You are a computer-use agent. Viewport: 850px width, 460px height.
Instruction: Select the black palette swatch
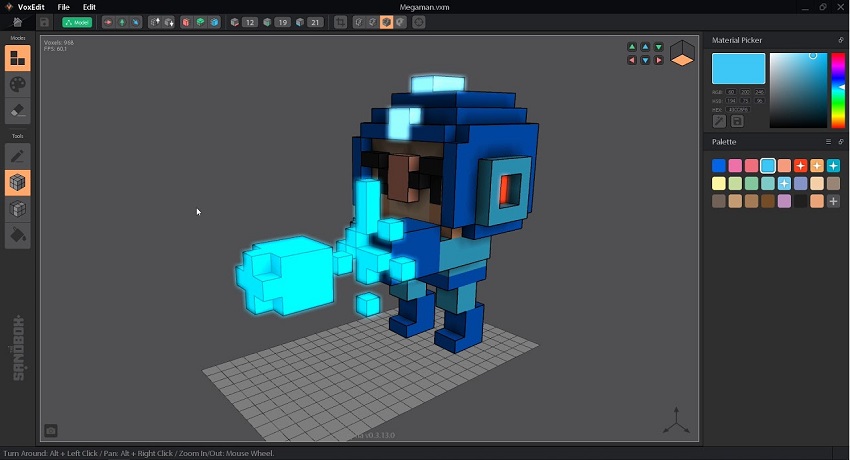[801, 201]
